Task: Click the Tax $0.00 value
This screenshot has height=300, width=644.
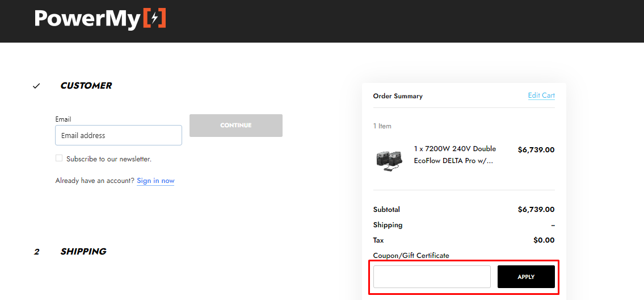Action: coord(544,240)
